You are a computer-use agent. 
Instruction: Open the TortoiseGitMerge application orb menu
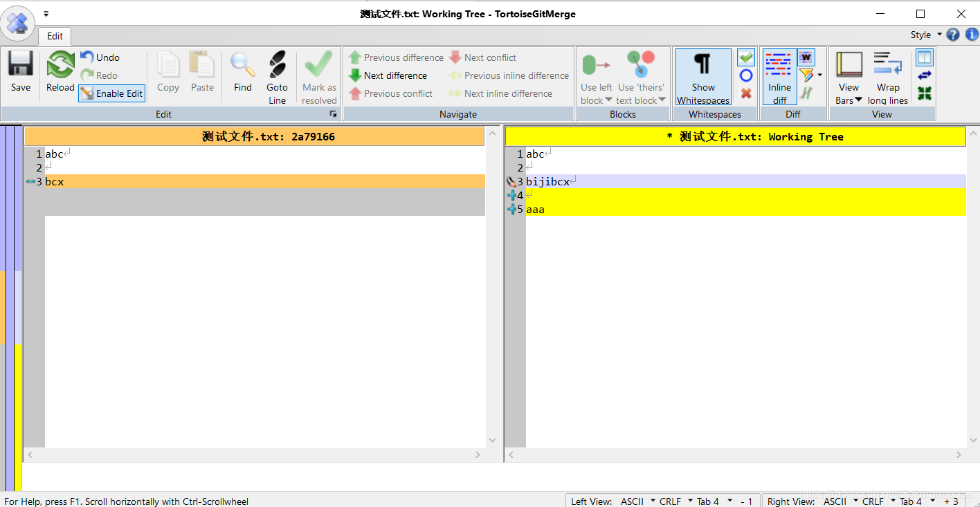coord(17,23)
